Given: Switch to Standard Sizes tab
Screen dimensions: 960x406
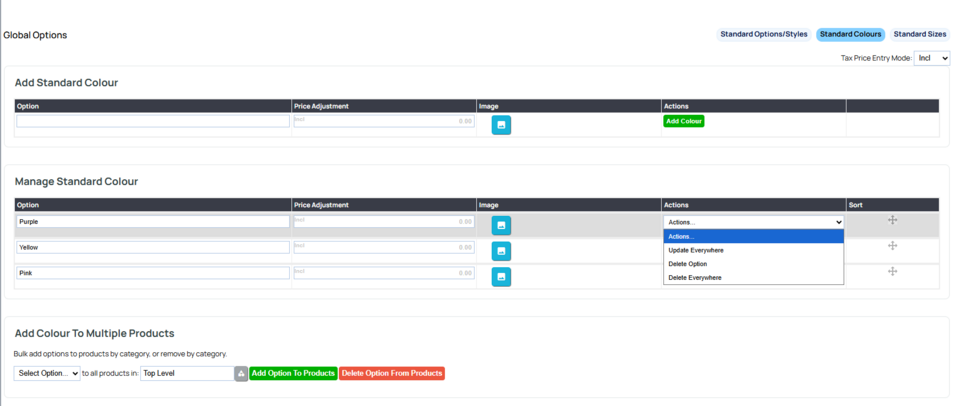Looking at the screenshot, I should coord(920,35).
